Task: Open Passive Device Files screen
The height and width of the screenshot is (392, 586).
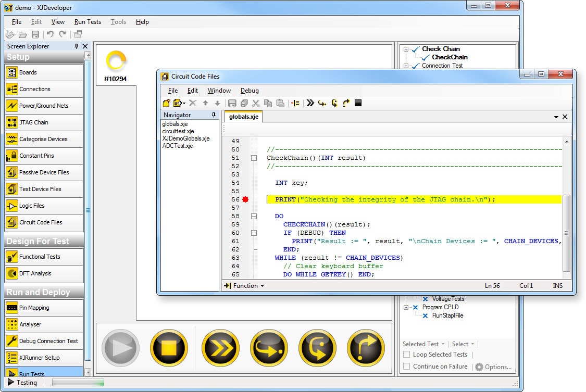Action: 44,172
